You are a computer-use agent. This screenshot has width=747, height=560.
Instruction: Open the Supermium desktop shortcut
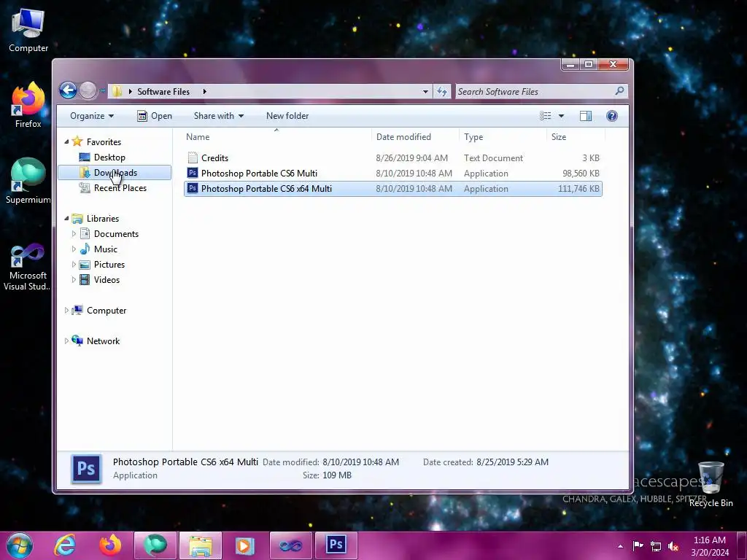pos(28,181)
